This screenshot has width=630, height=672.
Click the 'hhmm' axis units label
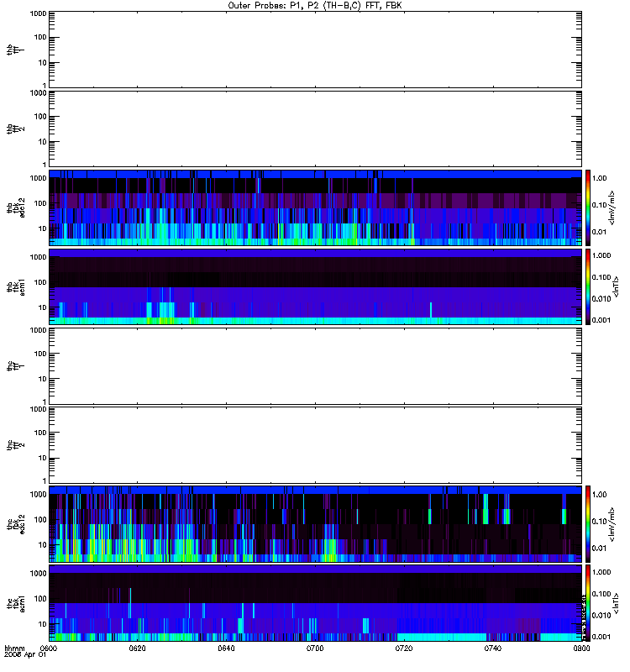coord(14,648)
